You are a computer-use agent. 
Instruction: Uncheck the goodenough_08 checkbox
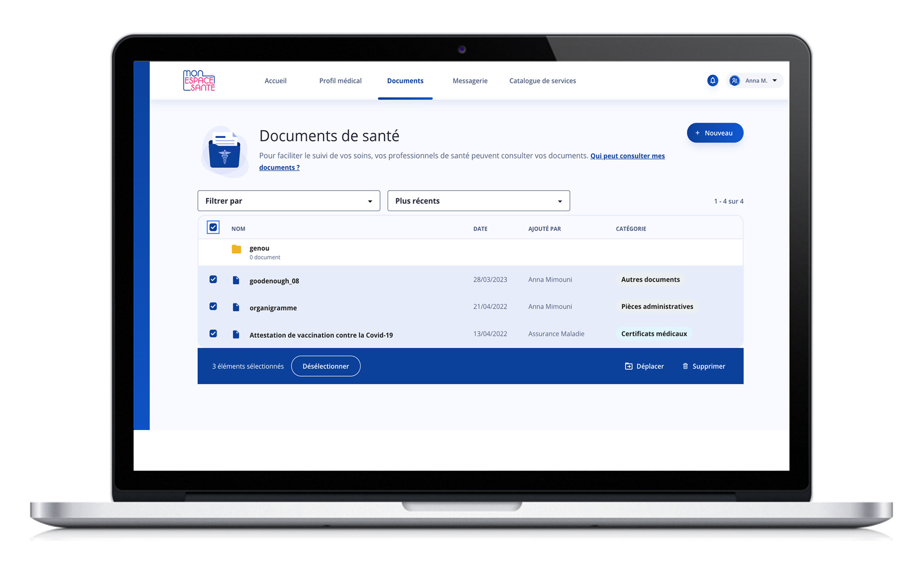click(213, 280)
